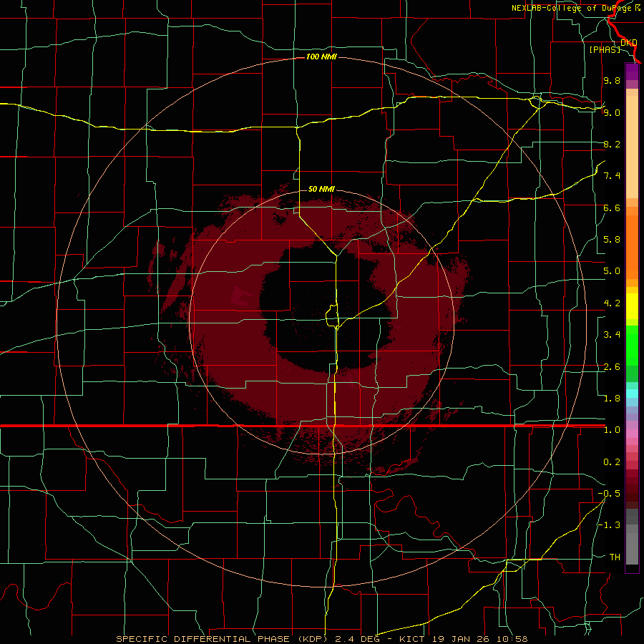Pick the bright yellow color bar segment
The width and height of the screenshot is (644, 644).
pos(632,306)
